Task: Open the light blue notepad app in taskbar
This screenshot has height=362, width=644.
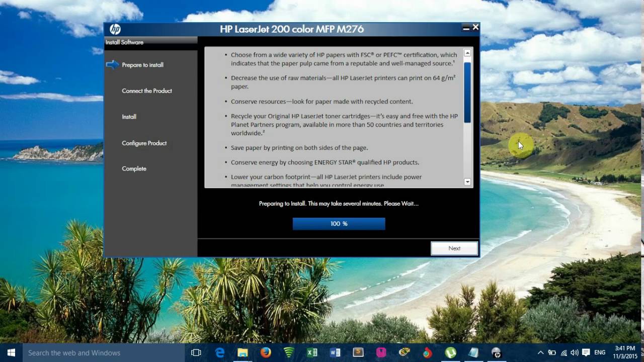Action: pos(473,353)
